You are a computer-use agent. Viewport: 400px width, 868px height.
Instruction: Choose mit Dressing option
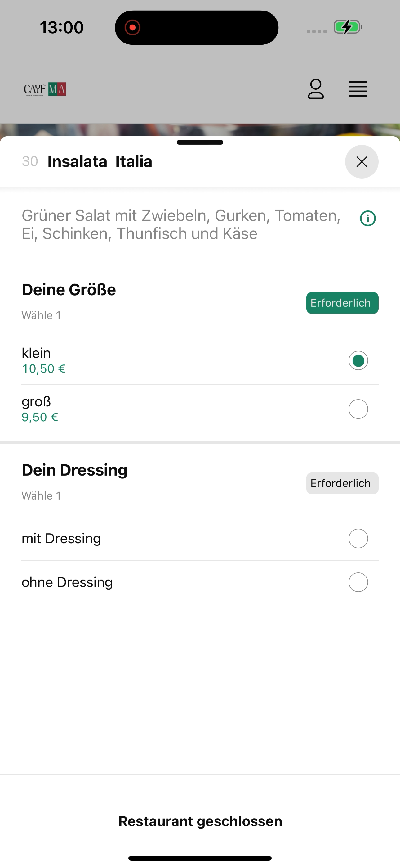(200, 538)
